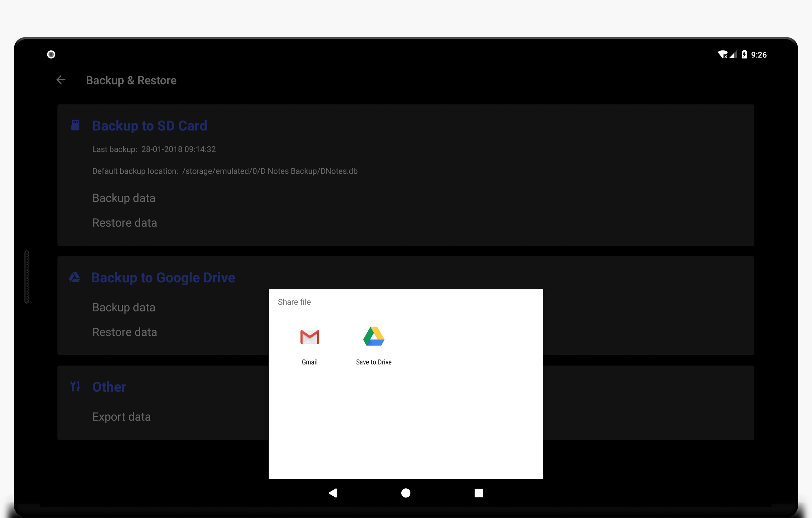Tap the Other section heading
This screenshot has height=518, width=812.
[x=109, y=387]
